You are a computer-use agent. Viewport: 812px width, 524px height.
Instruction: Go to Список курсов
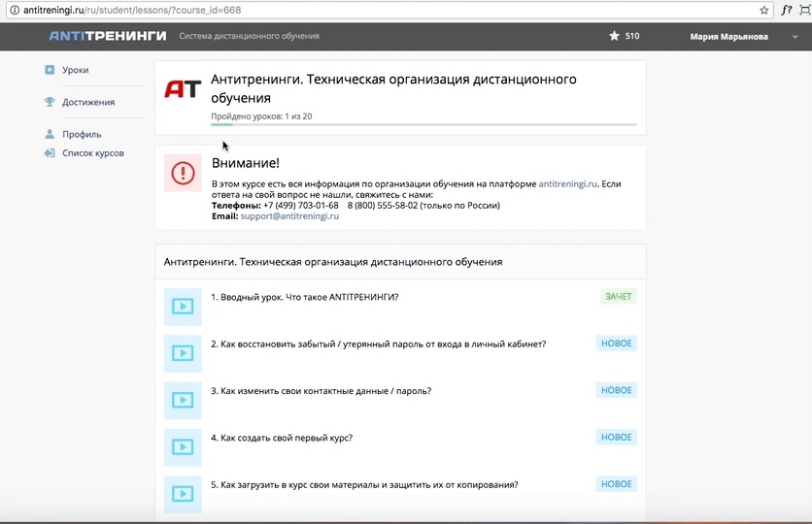pyautogui.click(x=93, y=153)
